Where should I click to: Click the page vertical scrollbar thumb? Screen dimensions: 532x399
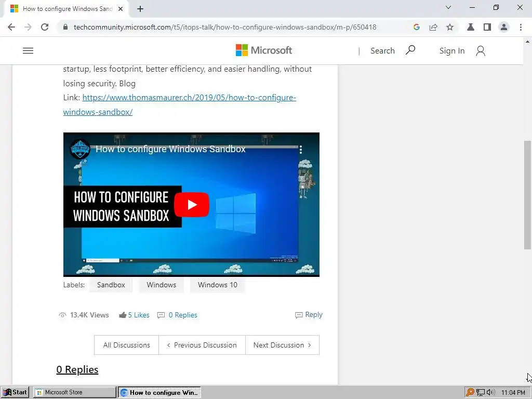tap(527, 195)
